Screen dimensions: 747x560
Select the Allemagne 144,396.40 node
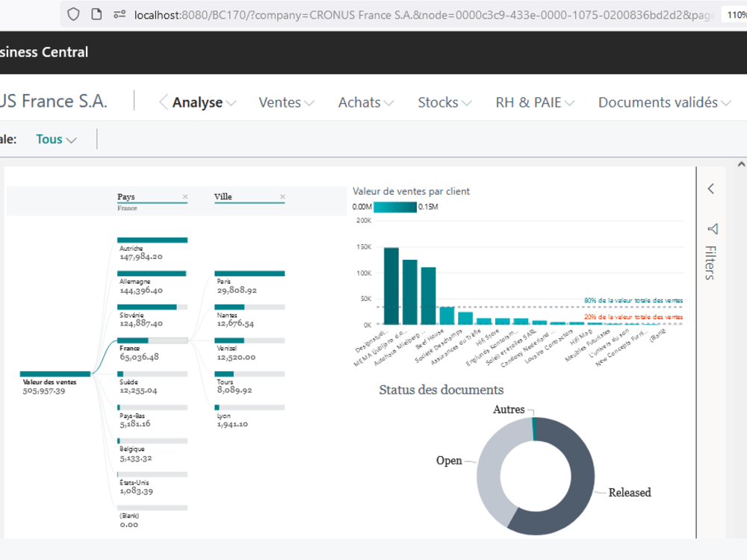coord(152,283)
